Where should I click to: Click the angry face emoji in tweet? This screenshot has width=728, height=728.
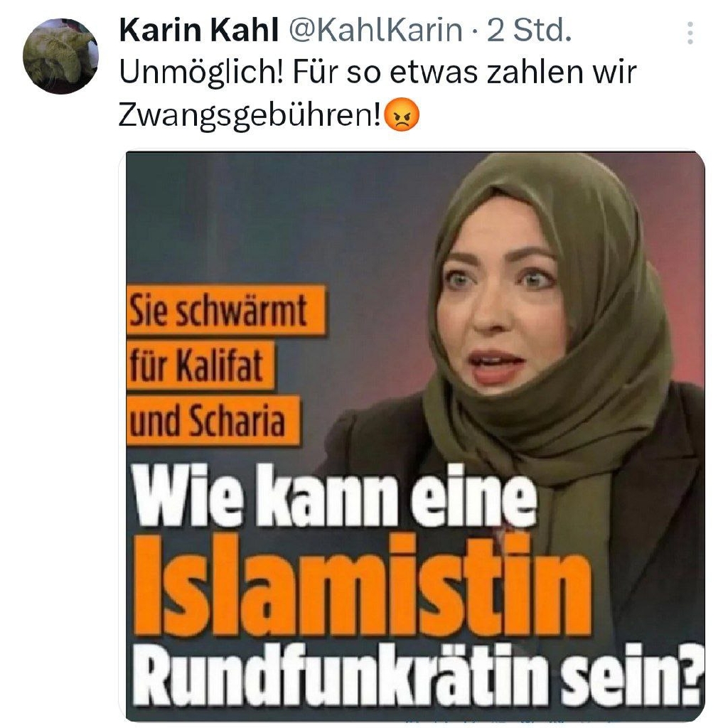(x=402, y=114)
